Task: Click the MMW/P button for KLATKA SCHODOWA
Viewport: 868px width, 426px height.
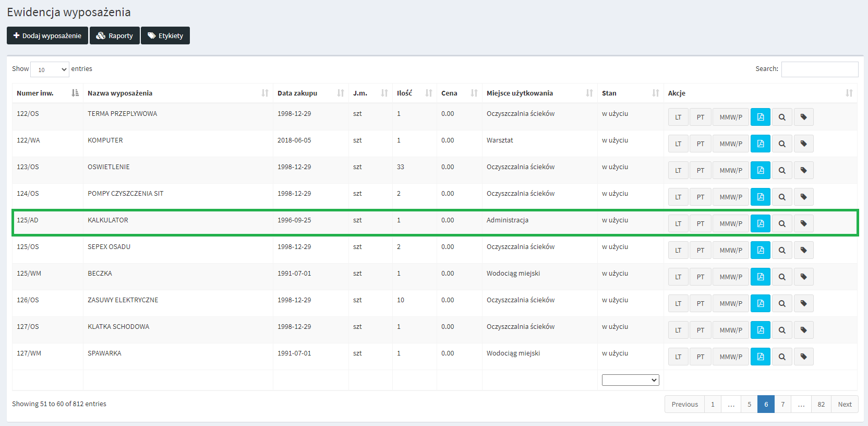Action: [x=730, y=330]
